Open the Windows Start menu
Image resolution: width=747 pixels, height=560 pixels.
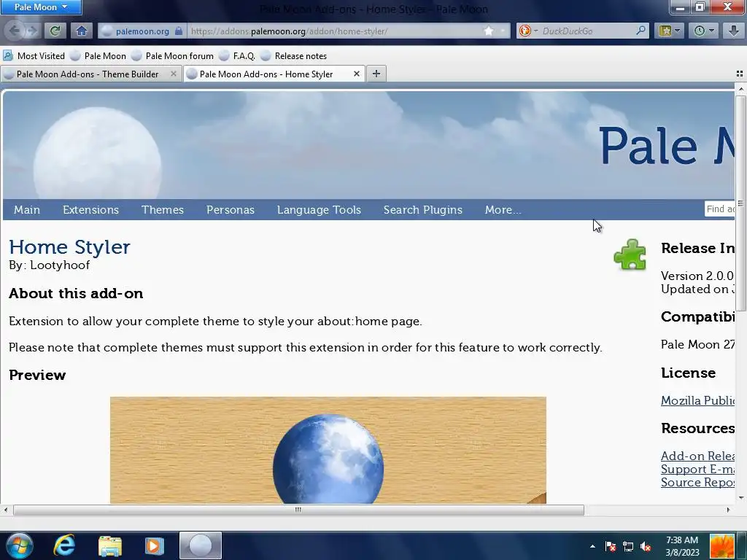pos(19,545)
